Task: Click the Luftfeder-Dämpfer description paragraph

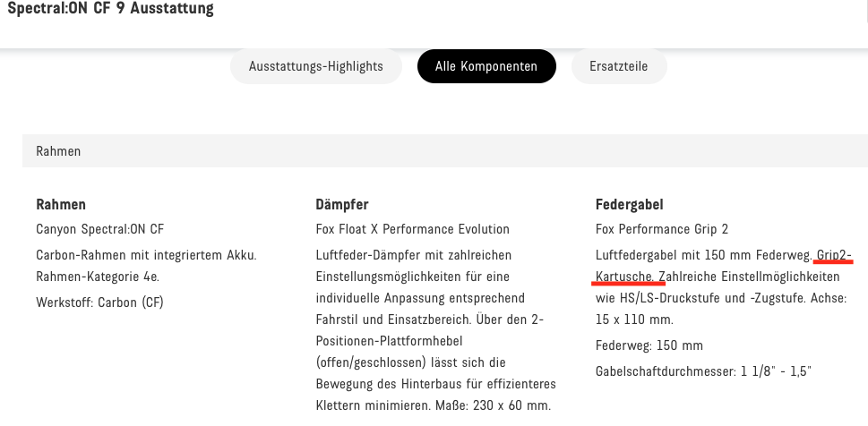Action: pos(436,319)
